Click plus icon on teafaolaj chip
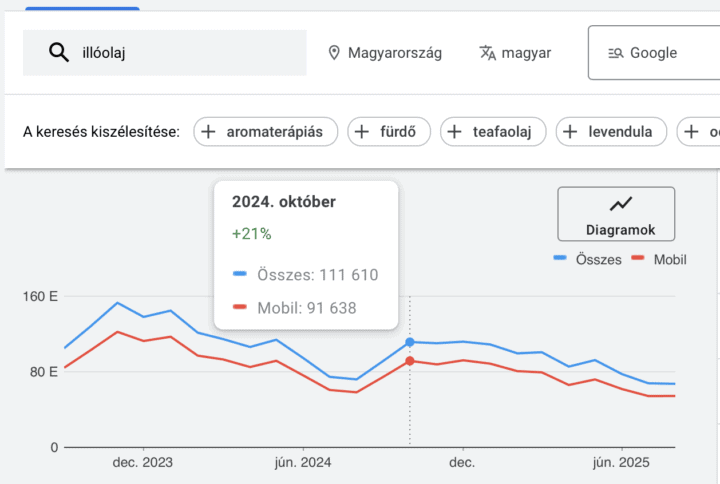The image size is (720, 484). pos(455,131)
